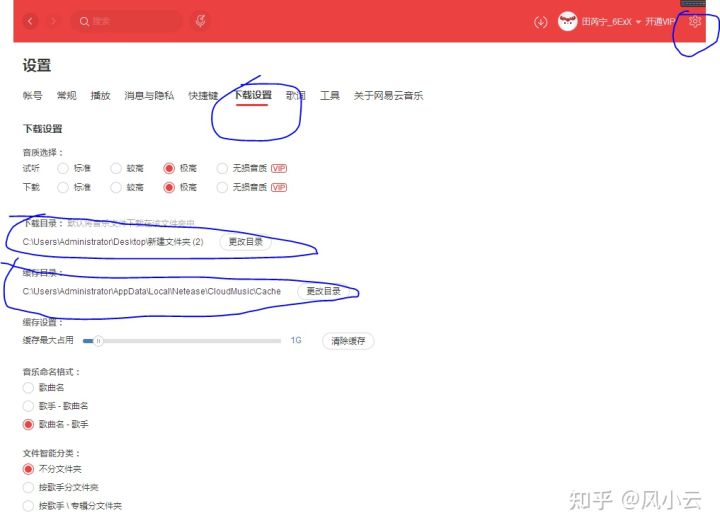Select 无损音质 for 下载
Viewport: 720px width, 530px height.
[x=222, y=187]
